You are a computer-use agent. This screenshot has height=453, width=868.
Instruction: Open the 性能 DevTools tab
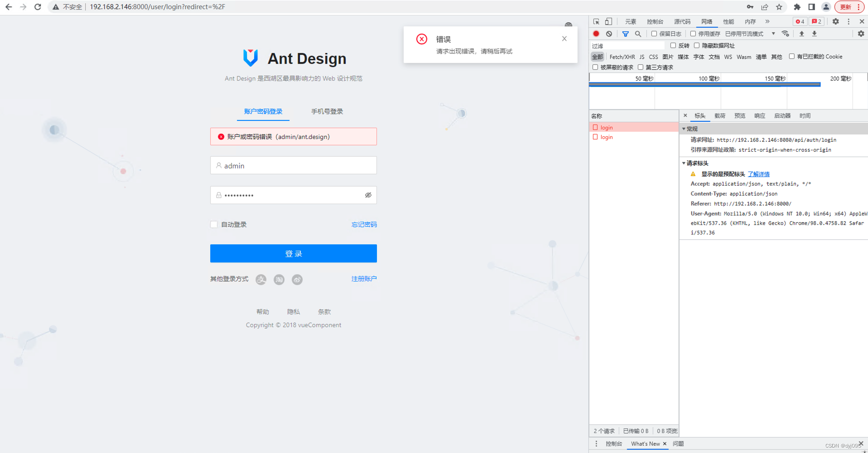pos(728,21)
